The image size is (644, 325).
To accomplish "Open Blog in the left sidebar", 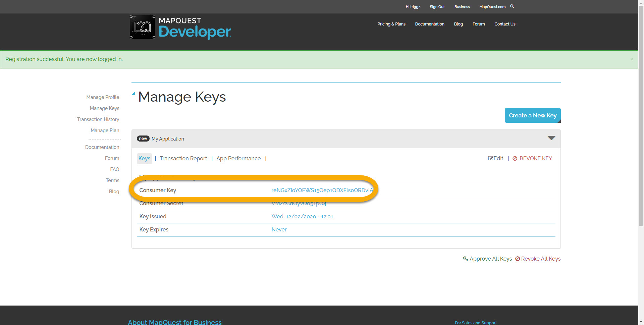I will [114, 192].
